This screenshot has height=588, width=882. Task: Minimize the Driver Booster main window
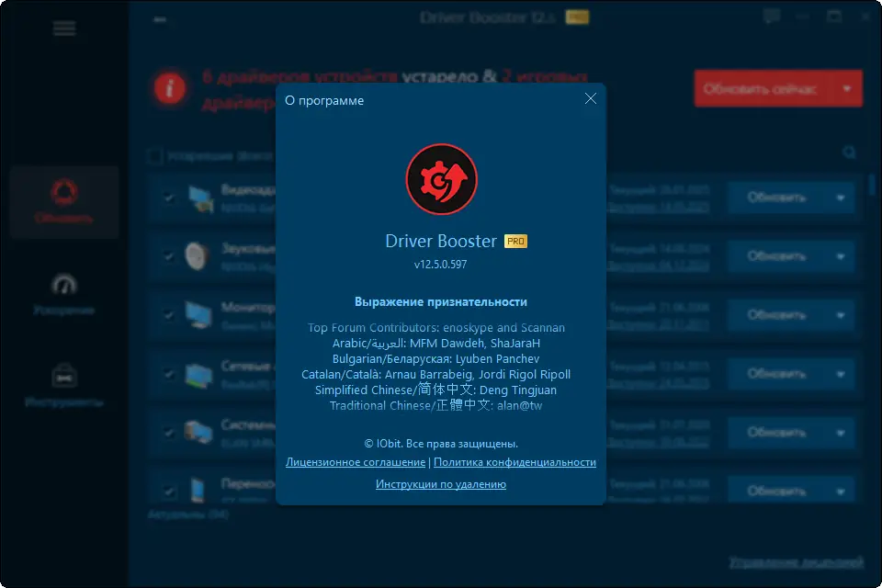803,17
